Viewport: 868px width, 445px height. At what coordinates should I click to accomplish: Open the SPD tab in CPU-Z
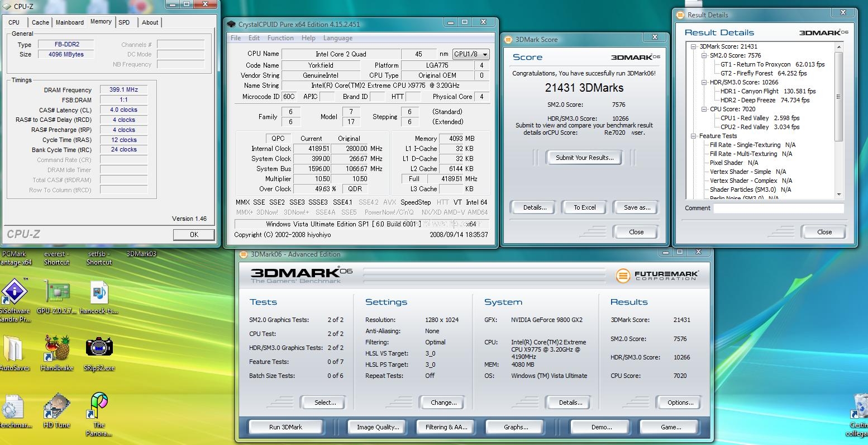pyautogui.click(x=124, y=22)
